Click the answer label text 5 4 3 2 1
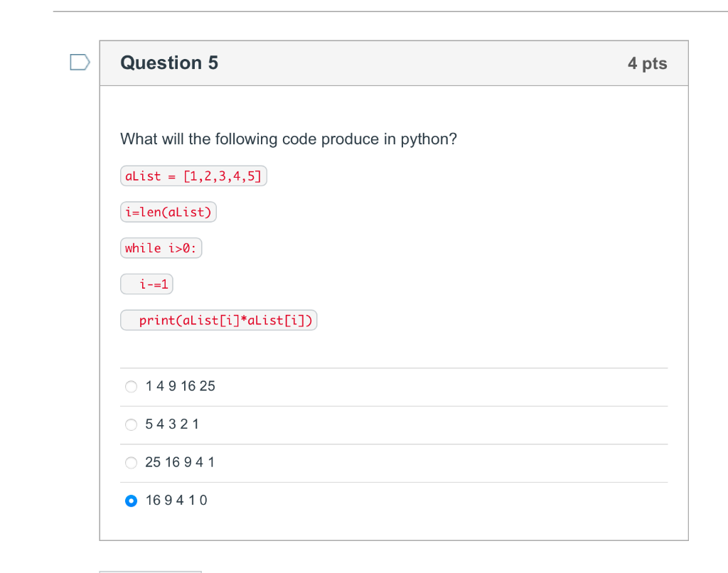 coord(172,424)
